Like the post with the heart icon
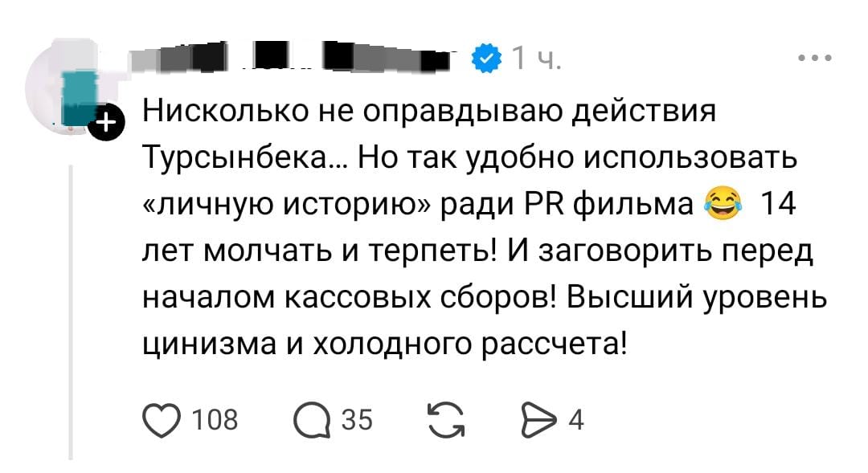The image size is (868, 473). click(x=162, y=418)
